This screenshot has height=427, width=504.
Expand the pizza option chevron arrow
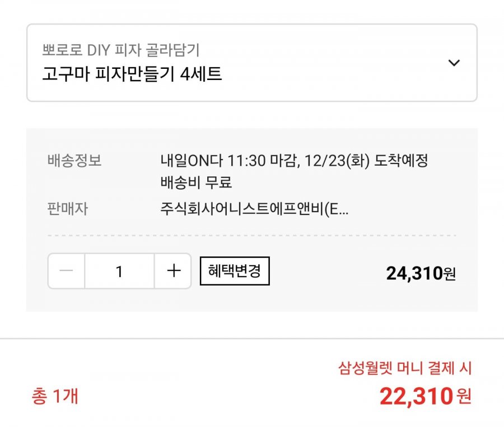click(454, 63)
